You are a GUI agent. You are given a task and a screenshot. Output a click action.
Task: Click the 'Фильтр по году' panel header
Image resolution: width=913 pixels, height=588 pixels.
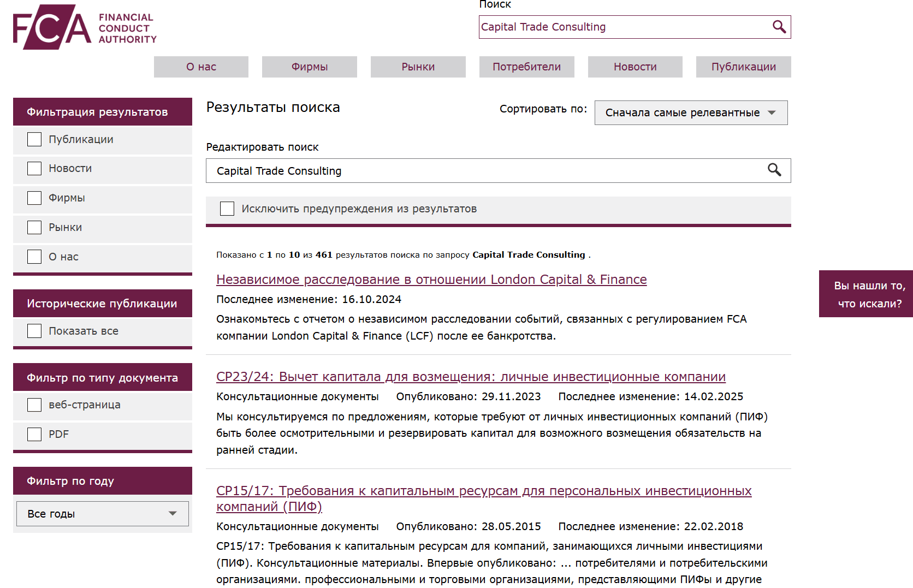click(103, 481)
